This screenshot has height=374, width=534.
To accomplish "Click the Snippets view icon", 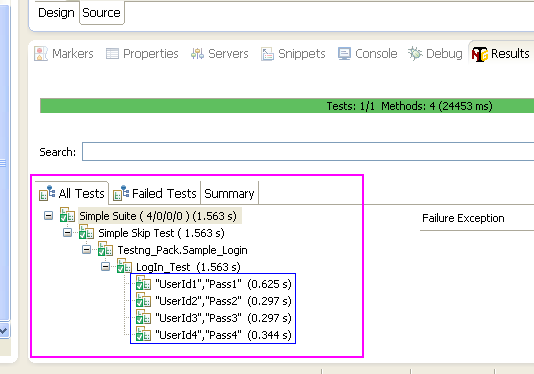I will click(267, 54).
